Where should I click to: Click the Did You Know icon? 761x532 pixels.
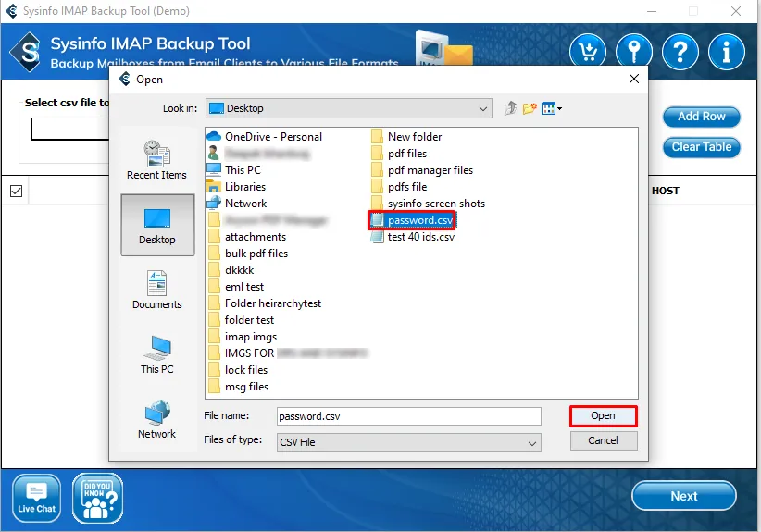click(97, 498)
